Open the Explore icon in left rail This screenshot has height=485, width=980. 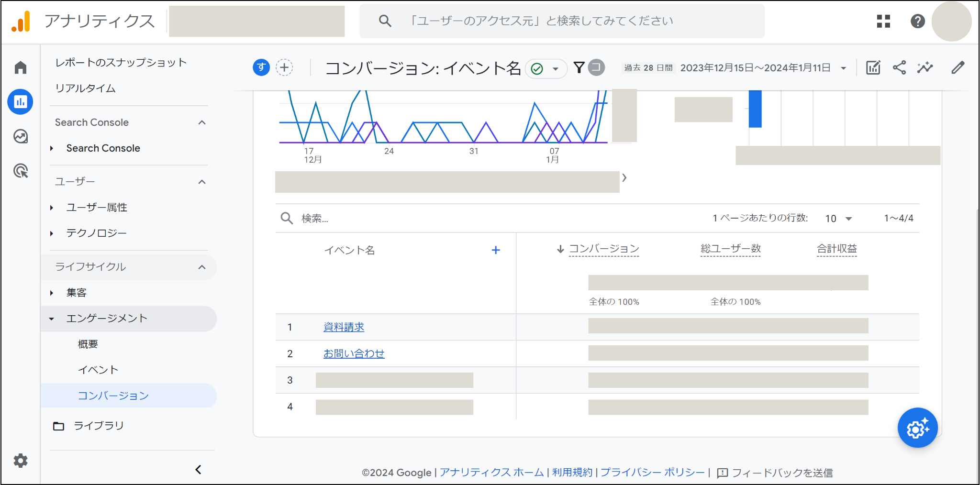click(21, 136)
